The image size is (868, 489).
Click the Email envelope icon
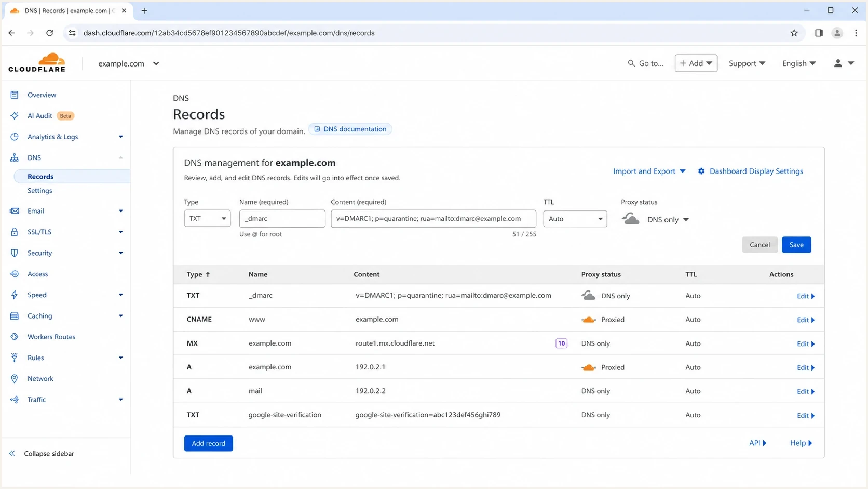tap(15, 211)
